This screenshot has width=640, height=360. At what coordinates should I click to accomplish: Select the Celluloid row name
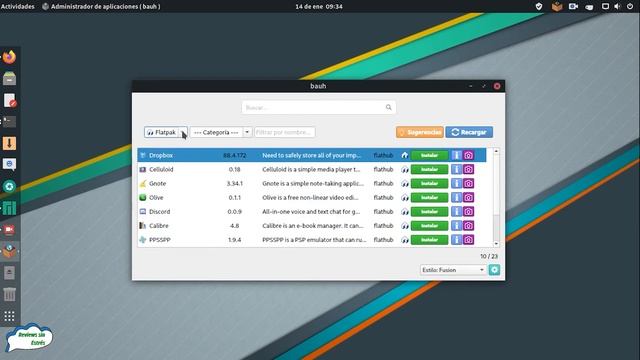coord(161,169)
